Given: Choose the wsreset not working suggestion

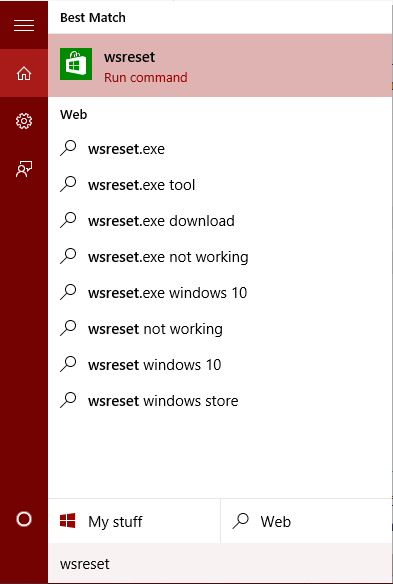Looking at the screenshot, I should tap(220, 329).
